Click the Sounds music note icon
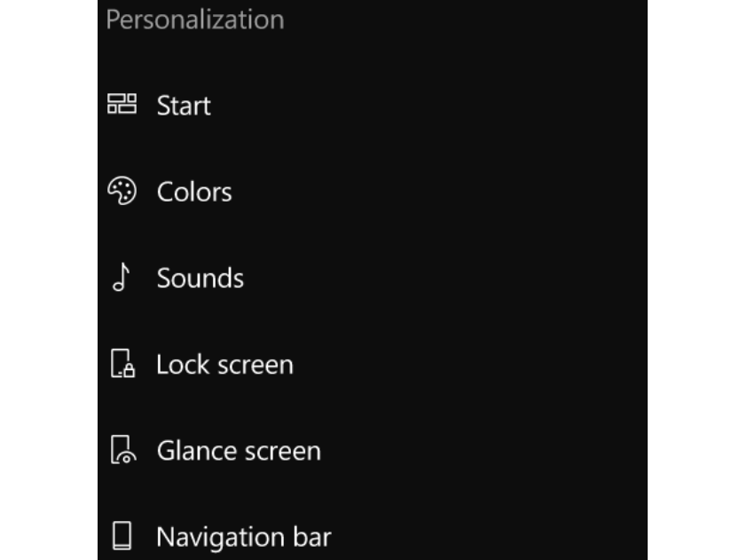The image size is (747, 560). point(121,277)
